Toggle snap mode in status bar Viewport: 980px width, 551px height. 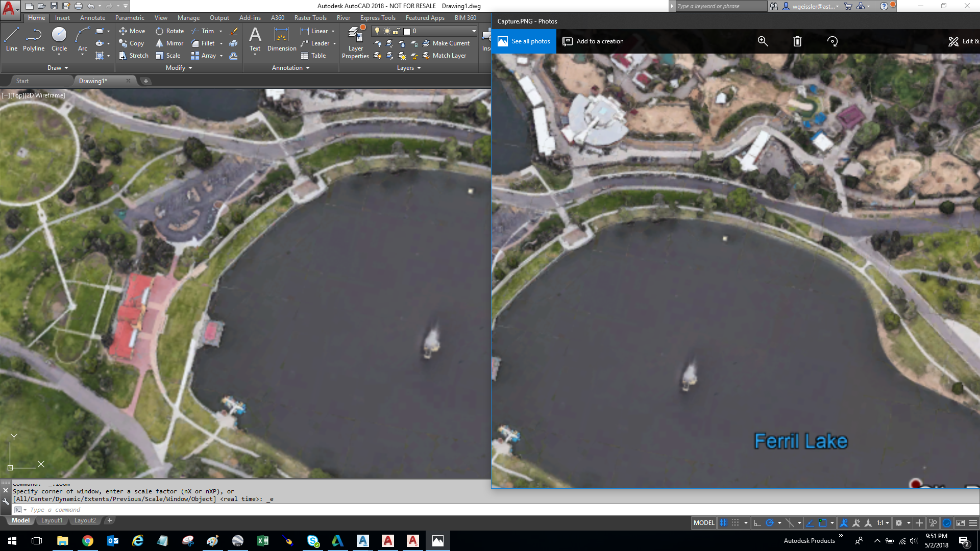[736, 523]
